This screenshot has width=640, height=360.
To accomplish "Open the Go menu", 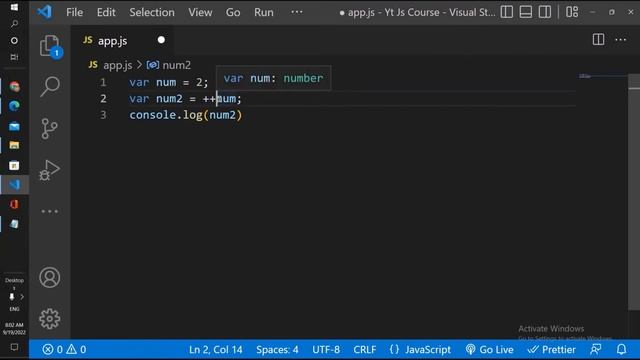I will coord(233,12).
